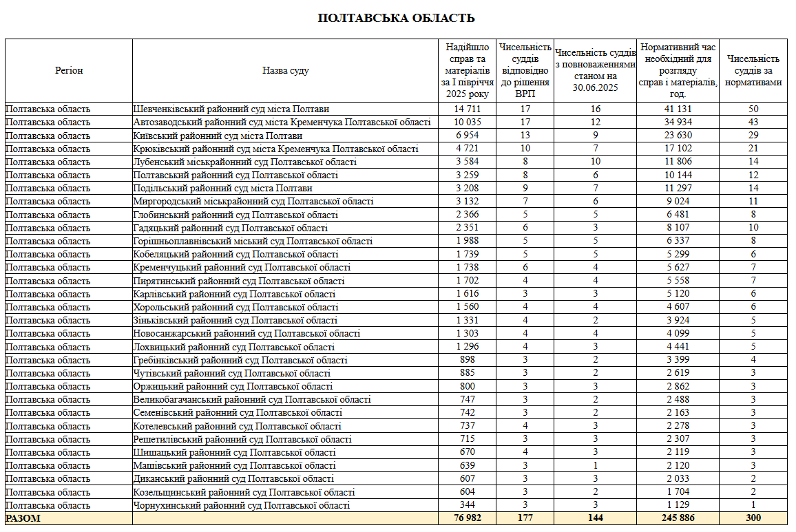Screen dimensions: 796x532
Task: Click cases value 4 721
Action: 467,149
